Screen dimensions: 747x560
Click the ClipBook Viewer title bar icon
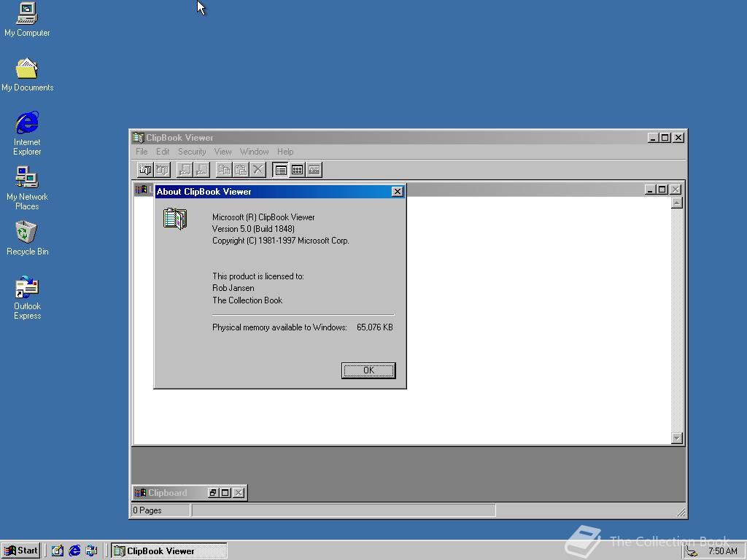(138, 138)
